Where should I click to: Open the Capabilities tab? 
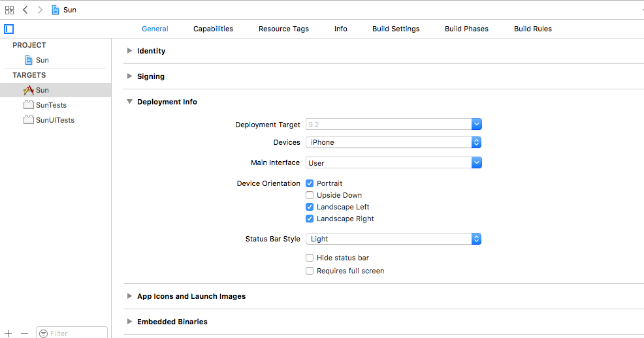tap(213, 29)
